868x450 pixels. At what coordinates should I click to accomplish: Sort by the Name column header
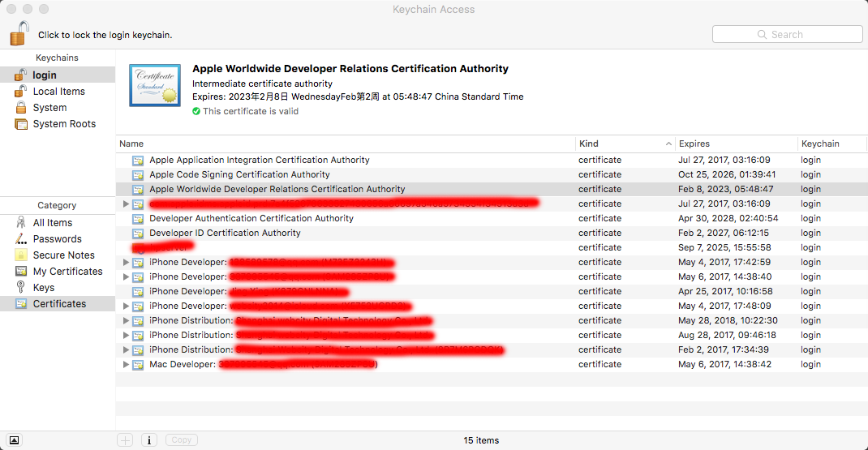click(346, 144)
